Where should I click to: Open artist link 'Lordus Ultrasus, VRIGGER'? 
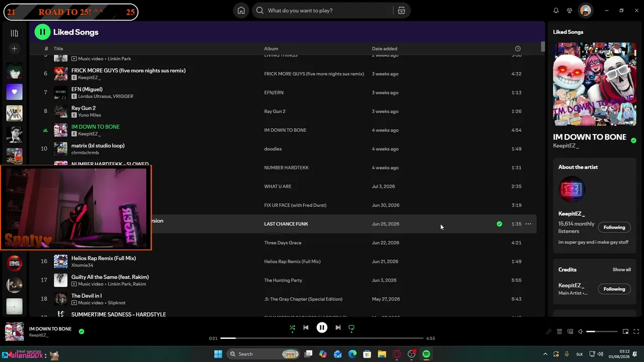(106, 96)
